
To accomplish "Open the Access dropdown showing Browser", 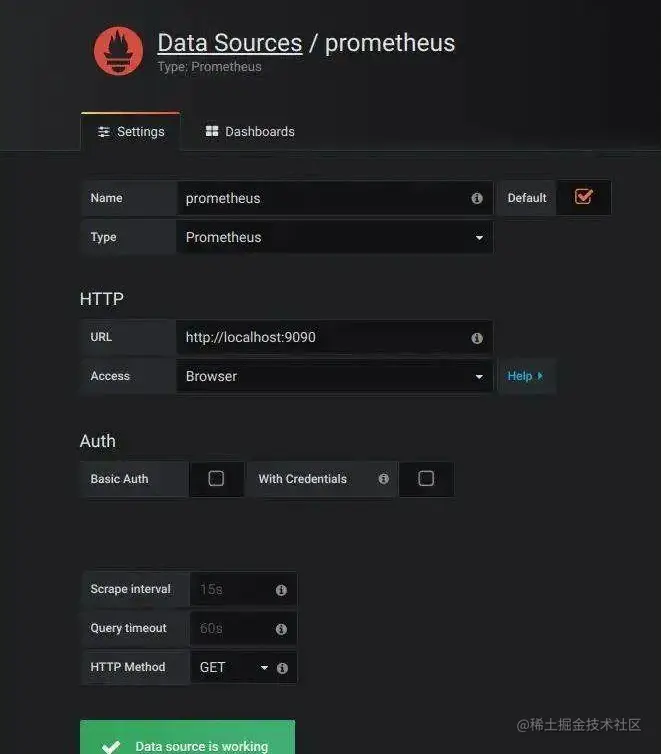I will pos(334,376).
